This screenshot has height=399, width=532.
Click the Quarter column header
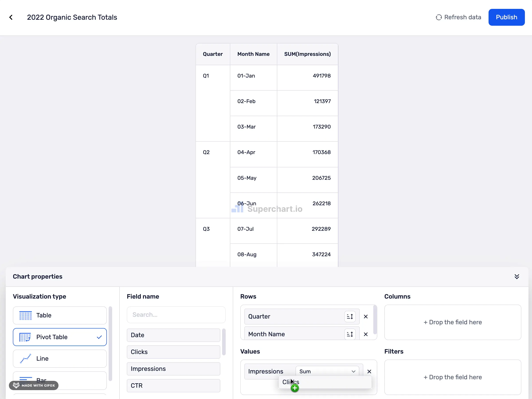[x=213, y=54]
